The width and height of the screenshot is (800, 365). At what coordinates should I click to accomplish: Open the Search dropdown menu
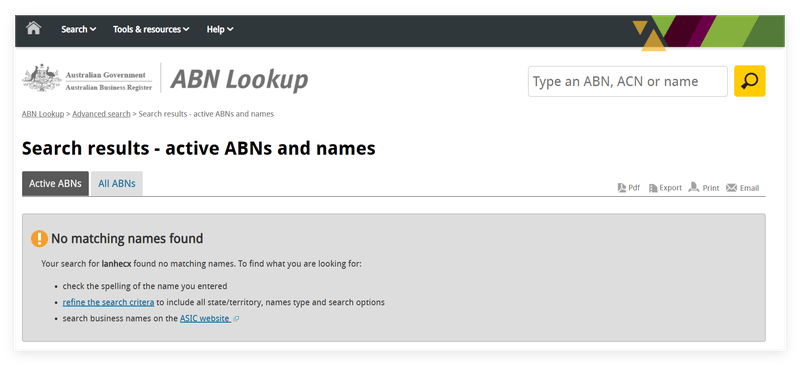79,30
